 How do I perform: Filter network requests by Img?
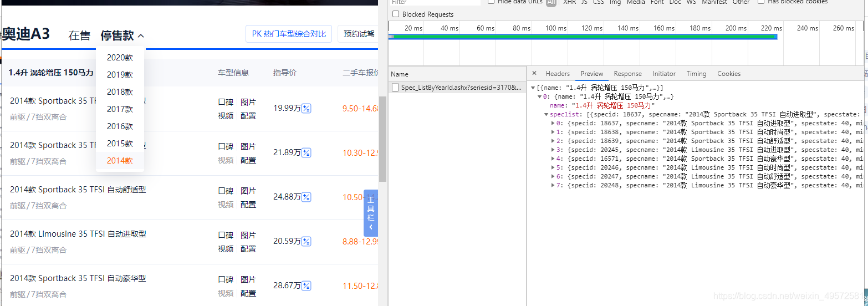coord(615,2)
